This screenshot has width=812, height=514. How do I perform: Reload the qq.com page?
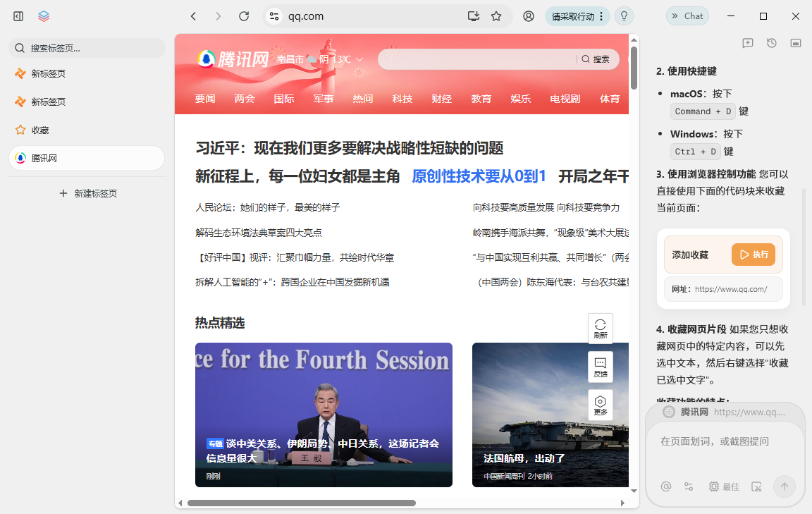[244, 16]
